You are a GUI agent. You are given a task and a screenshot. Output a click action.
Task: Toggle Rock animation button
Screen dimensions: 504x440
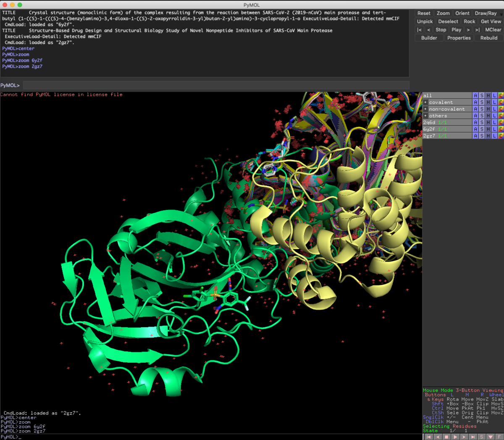tap(470, 21)
